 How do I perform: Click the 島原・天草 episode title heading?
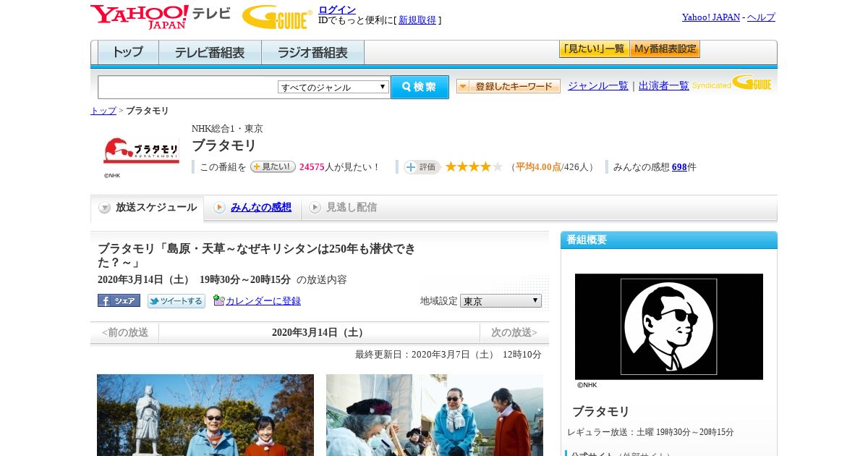258,256
